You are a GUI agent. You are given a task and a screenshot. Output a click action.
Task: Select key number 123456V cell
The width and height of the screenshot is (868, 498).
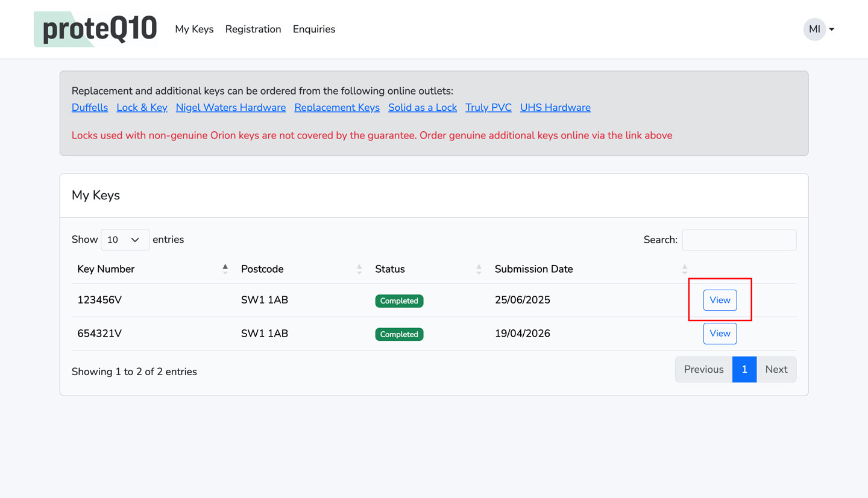(99, 300)
